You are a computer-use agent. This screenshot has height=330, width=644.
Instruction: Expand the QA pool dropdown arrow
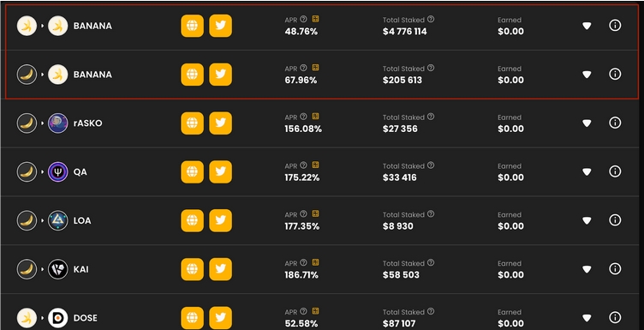(587, 171)
